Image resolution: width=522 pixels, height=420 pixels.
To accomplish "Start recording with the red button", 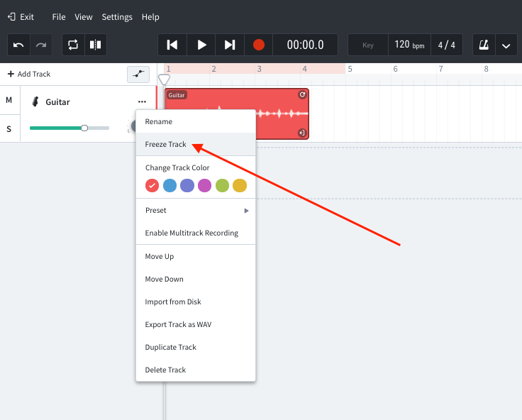I will coord(259,45).
